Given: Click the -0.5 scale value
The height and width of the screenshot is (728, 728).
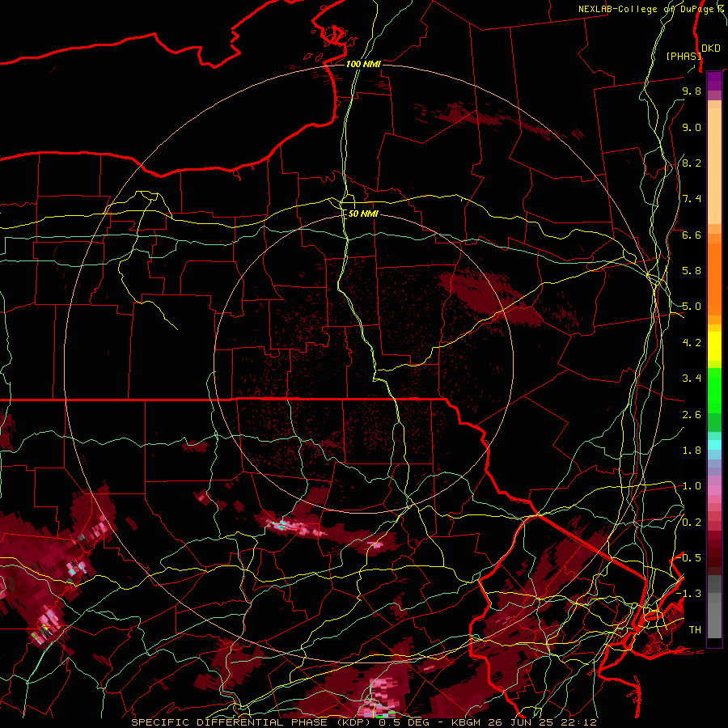Looking at the screenshot, I should tap(688, 558).
